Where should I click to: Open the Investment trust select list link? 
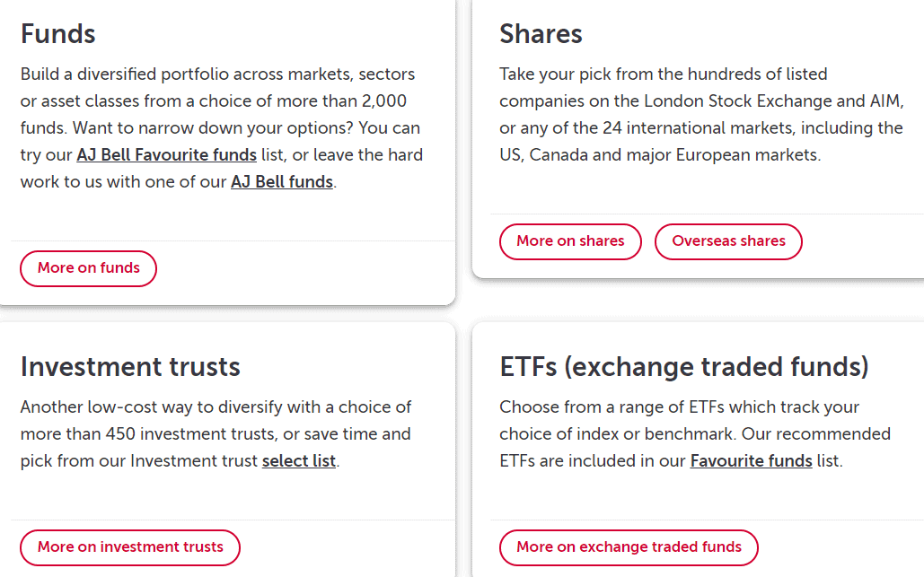[x=299, y=461]
